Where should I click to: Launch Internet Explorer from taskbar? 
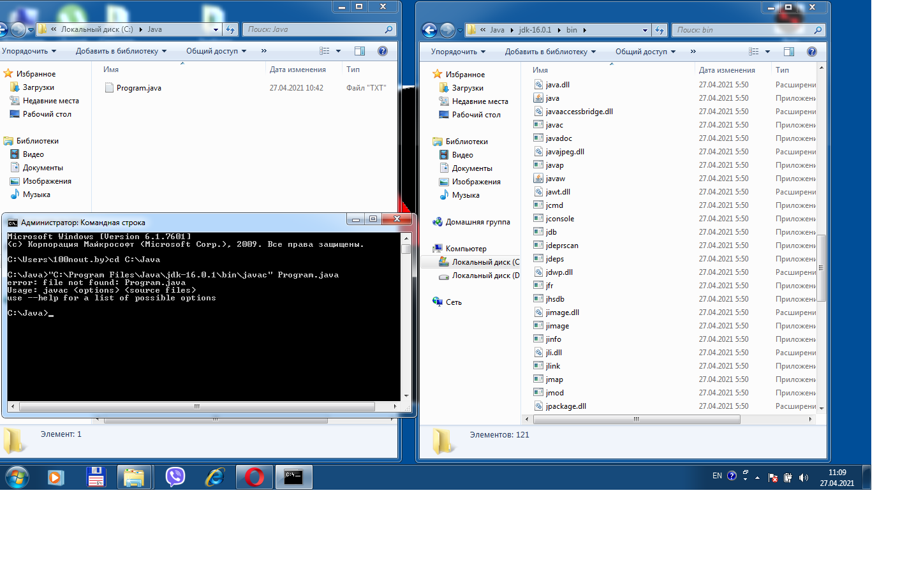tap(215, 477)
